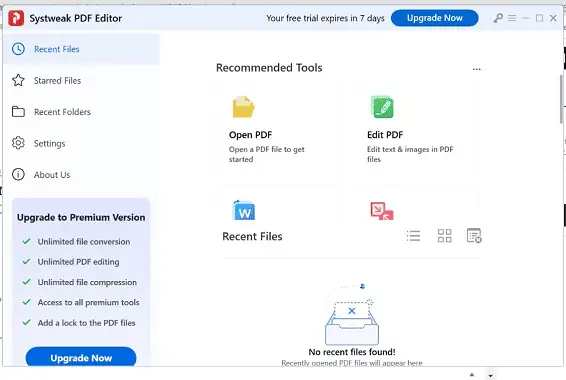Click the Edit PDF card title
Viewport: 566px width, 380px height.
tap(385, 135)
